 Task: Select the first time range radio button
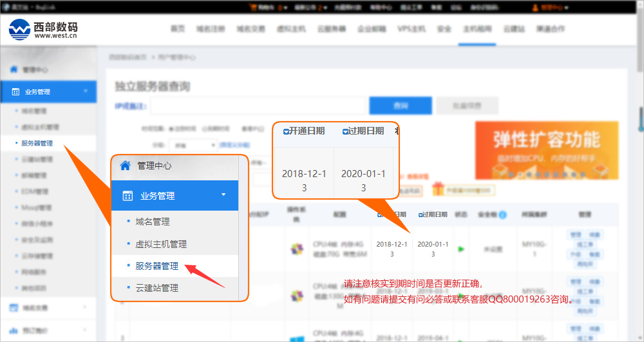coord(171,128)
